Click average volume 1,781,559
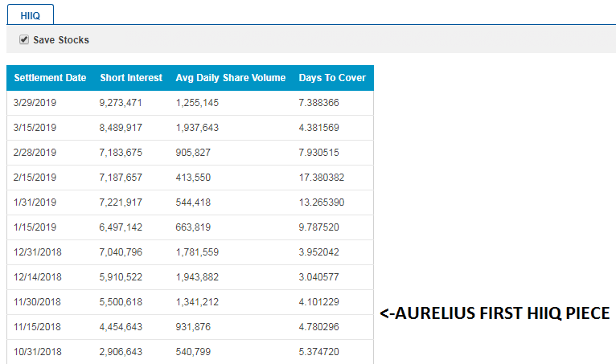This screenshot has width=616, height=364. click(x=197, y=252)
